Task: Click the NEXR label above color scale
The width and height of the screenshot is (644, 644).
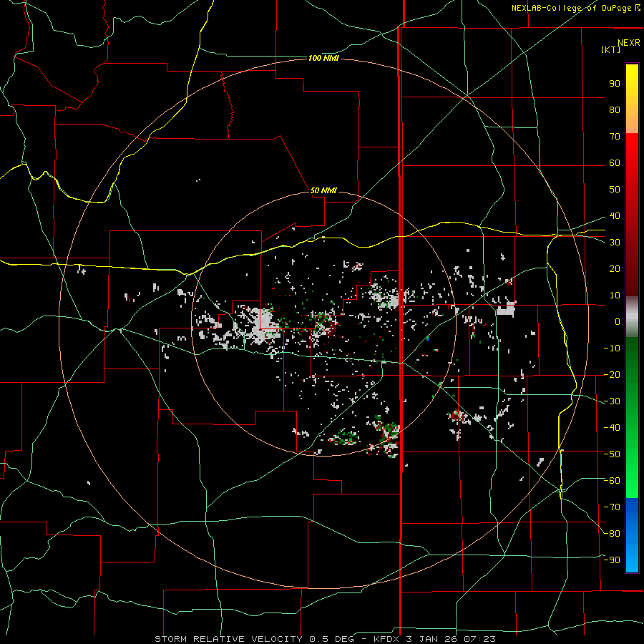Action: (x=628, y=43)
